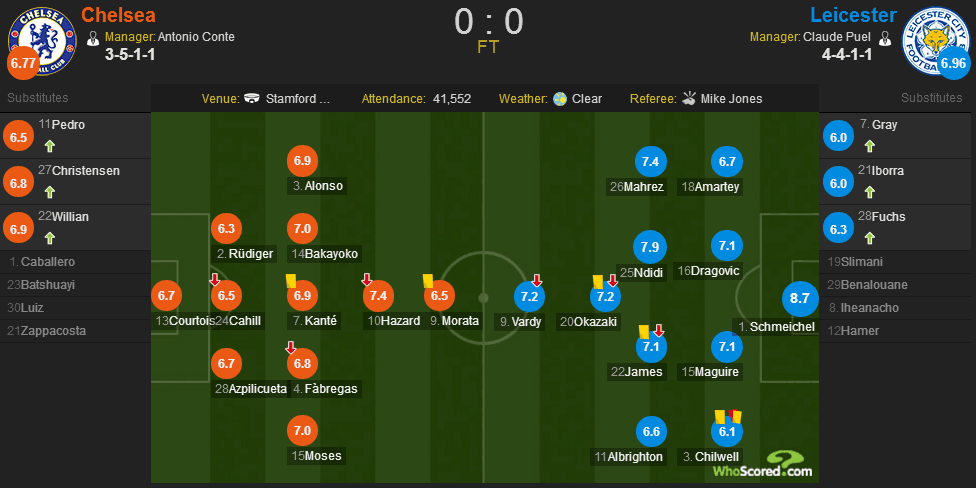Click Schmeichel's 8.7 rating badge
Viewport: 976px width, 488px height.
click(799, 297)
